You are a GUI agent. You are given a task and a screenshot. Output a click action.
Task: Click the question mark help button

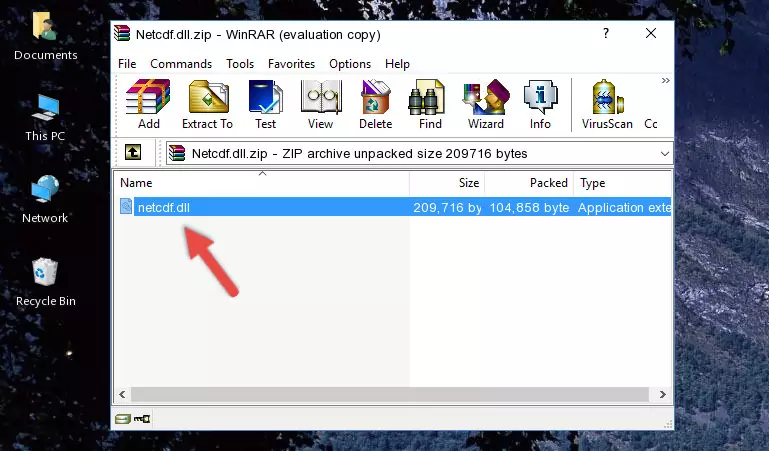tap(606, 33)
